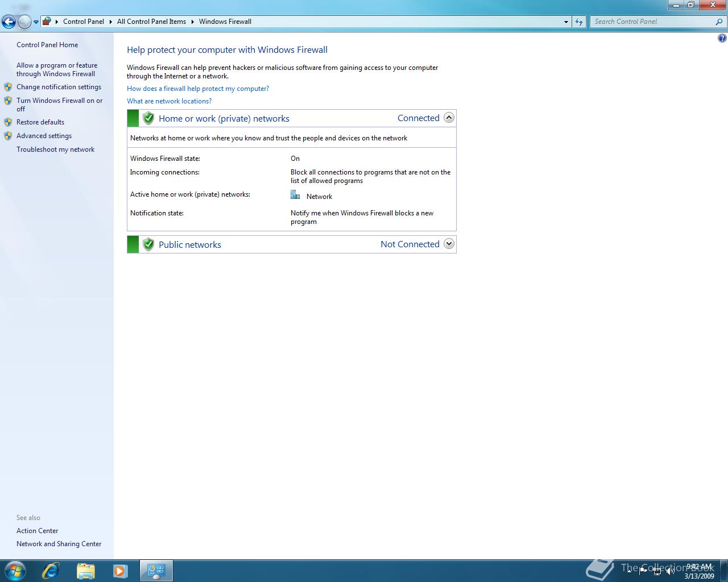
Task: Collapse the Home or work networks section
Action: click(x=449, y=118)
